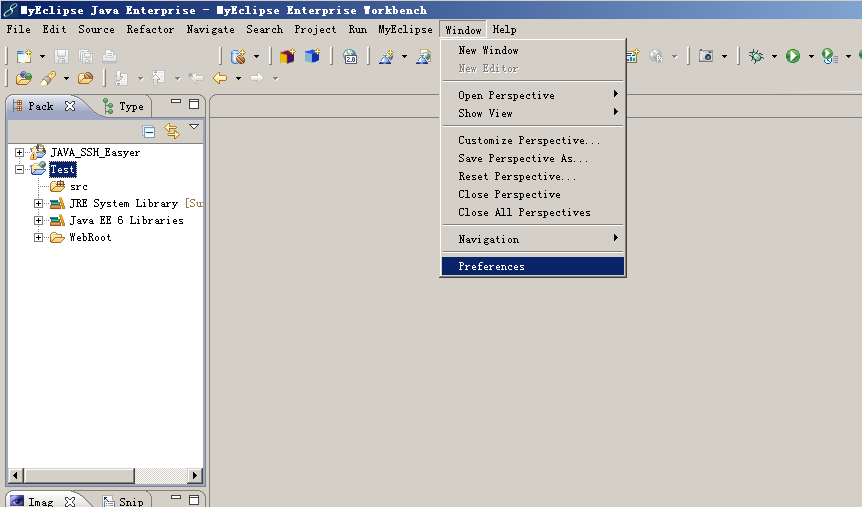Click the Previous Annotation icon
862x507 pixels.
pos(158,78)
